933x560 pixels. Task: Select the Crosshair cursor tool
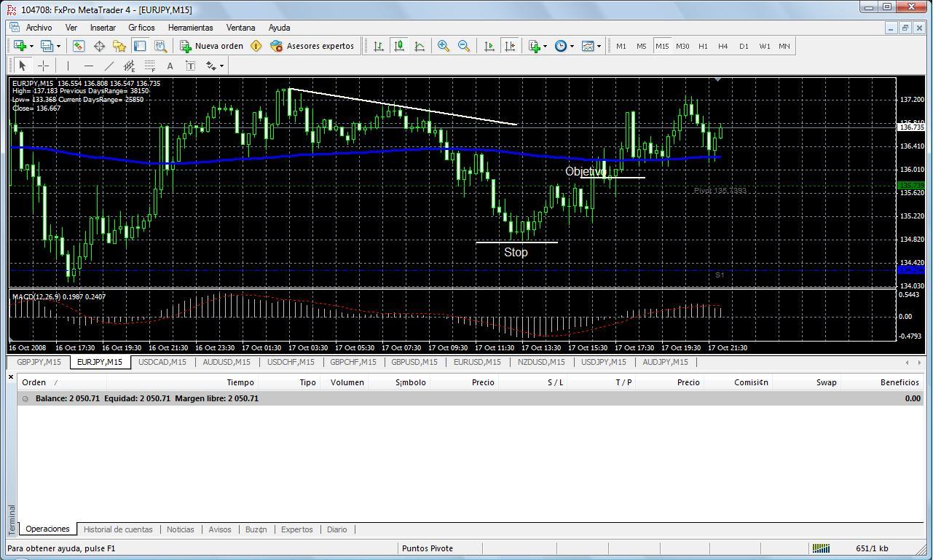[x=43, y=66]
